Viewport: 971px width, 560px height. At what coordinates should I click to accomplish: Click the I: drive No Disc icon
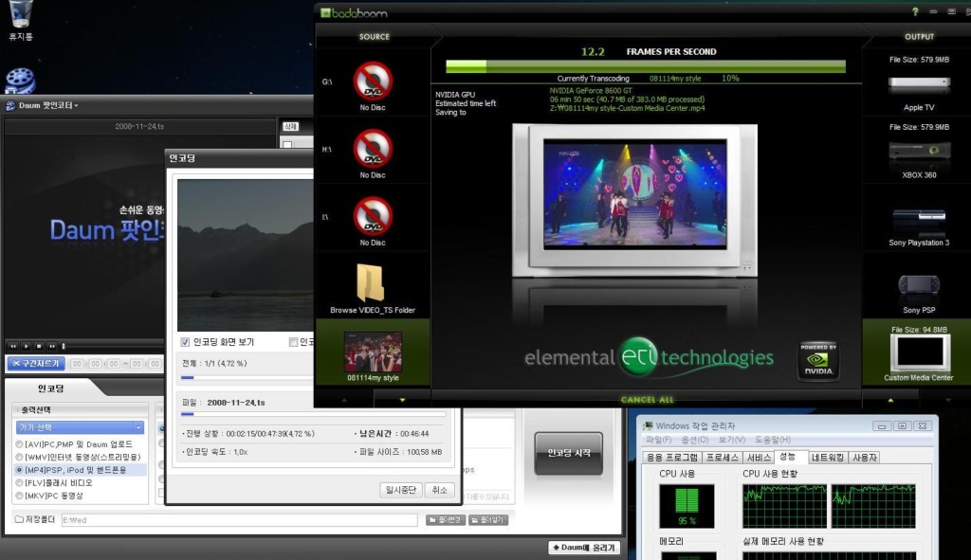[x=373, y=216]
